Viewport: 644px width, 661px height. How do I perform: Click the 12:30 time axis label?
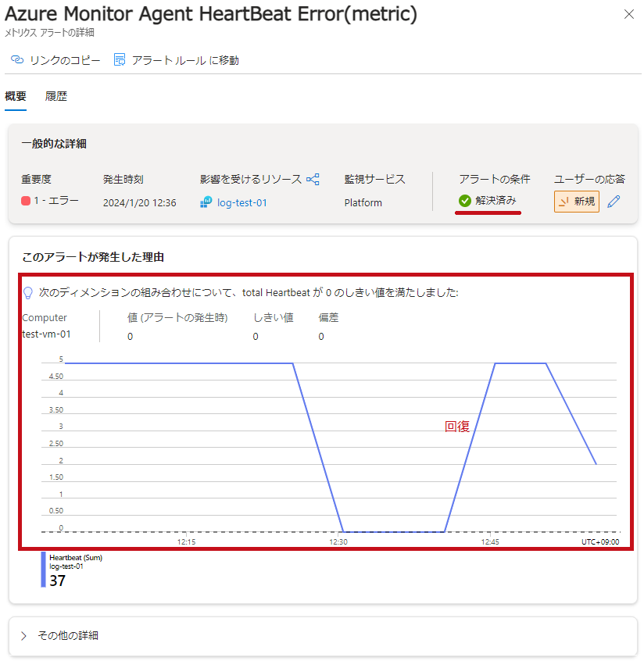tap(338, 541)
